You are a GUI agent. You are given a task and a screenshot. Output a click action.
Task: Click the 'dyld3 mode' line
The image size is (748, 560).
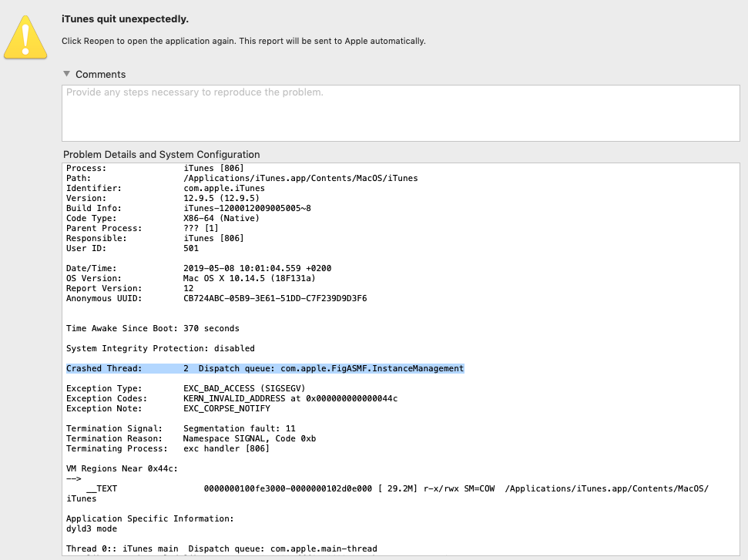pyautogui.click(x=92, y=528)
